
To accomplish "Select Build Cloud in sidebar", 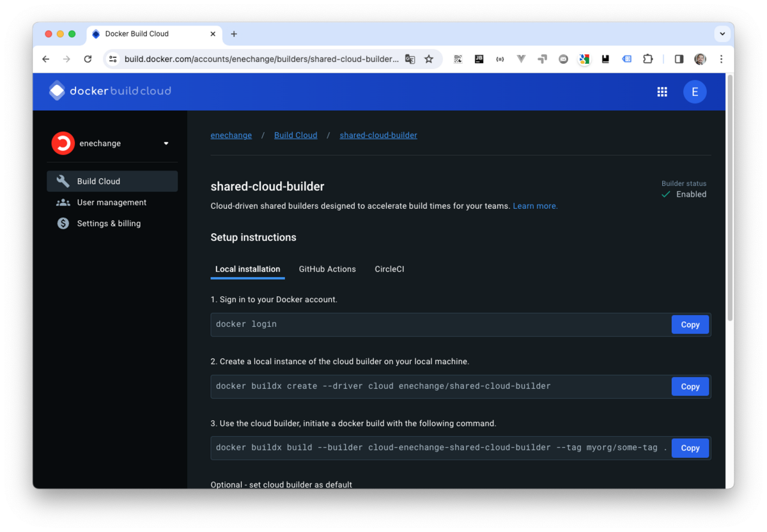I will point(112,181).
